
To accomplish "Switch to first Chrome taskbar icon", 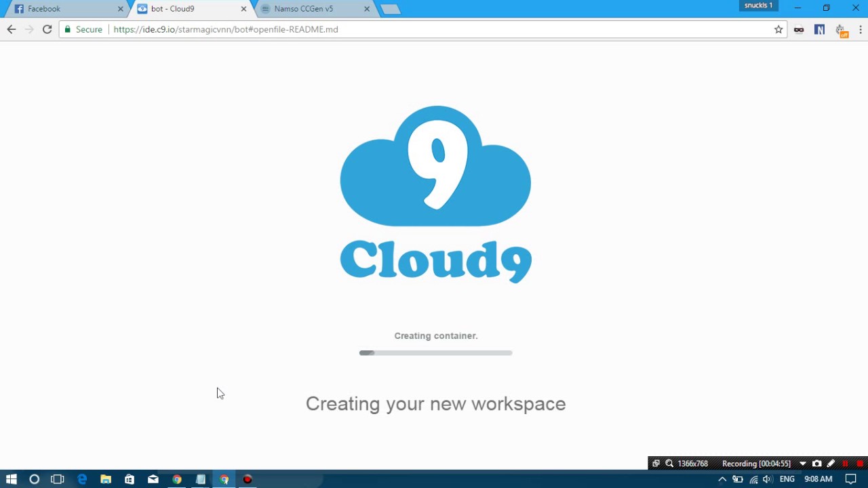I will [x=177, y=479].
